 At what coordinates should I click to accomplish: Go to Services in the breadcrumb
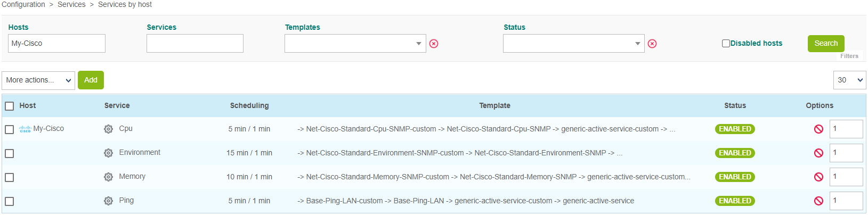(x=71, y=4)
